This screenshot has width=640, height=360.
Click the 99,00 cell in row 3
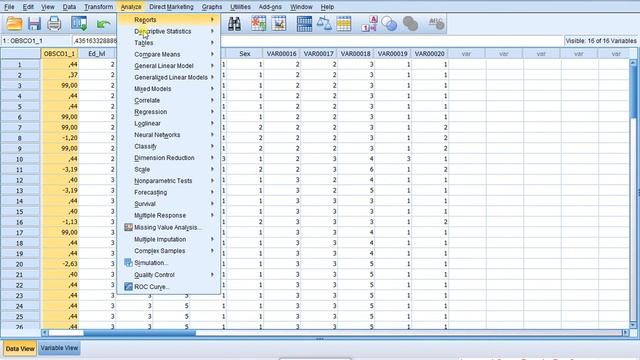tap(60, 85)
